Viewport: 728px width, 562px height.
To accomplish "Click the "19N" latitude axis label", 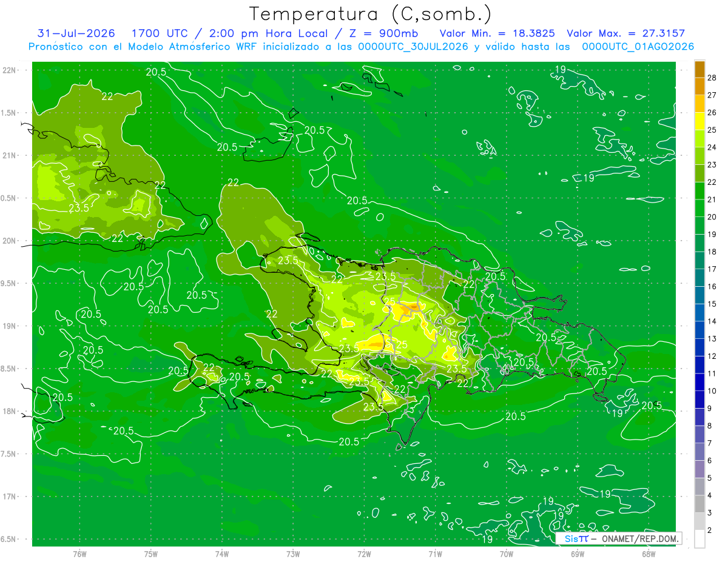I will [x=10, y=326].
